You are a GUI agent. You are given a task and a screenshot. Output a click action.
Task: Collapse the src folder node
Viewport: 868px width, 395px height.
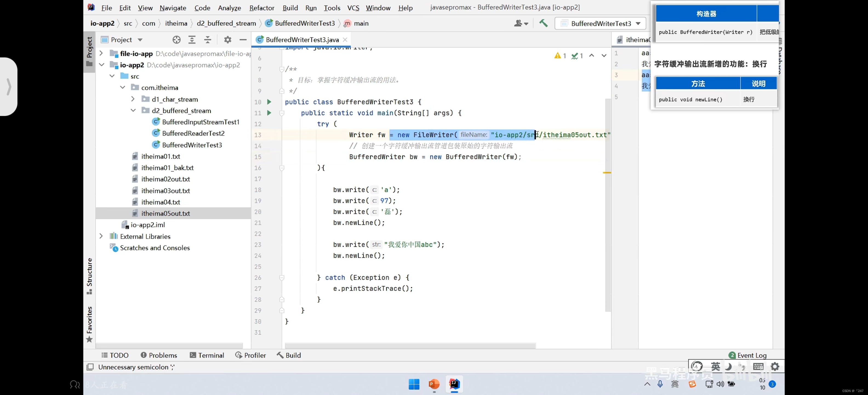pos(112,76)
